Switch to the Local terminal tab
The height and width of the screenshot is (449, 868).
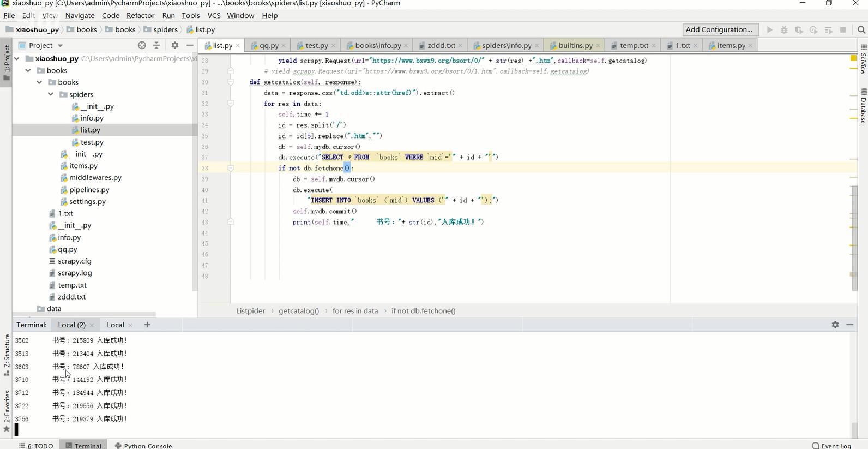coord(115,325)
